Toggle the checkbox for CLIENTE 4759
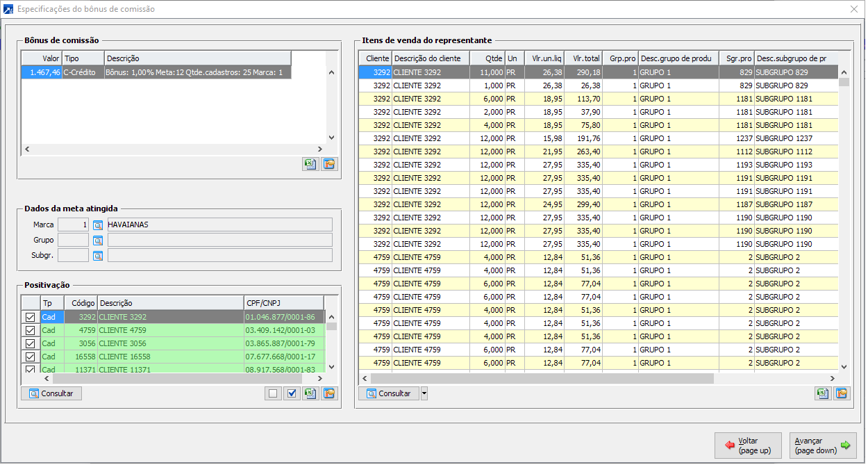The image size is (868, 465). [x=31, y=331]
